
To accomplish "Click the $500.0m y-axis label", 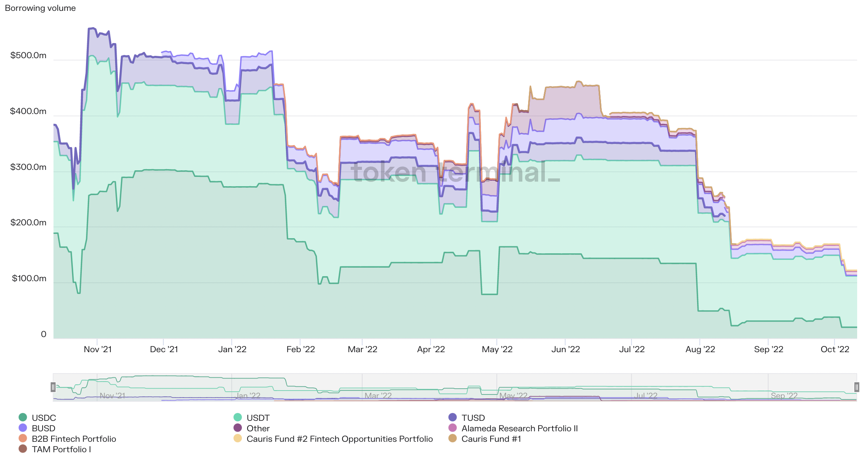I will [x=28, y=55].
